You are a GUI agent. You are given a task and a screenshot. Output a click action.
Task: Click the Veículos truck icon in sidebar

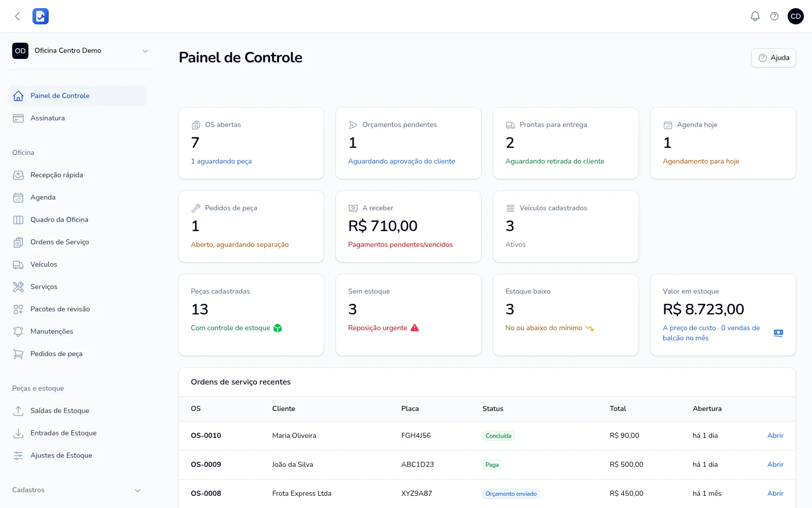[x=18, y=264]
